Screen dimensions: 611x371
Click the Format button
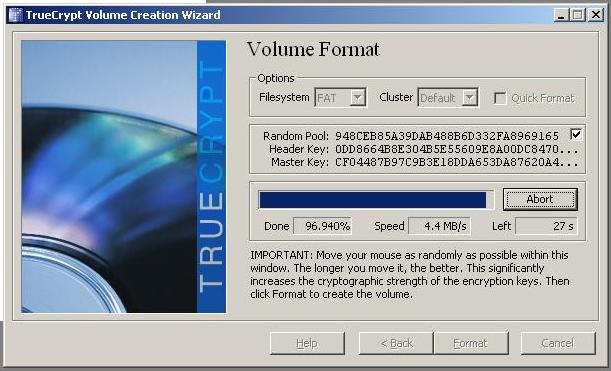pos(471,343)
